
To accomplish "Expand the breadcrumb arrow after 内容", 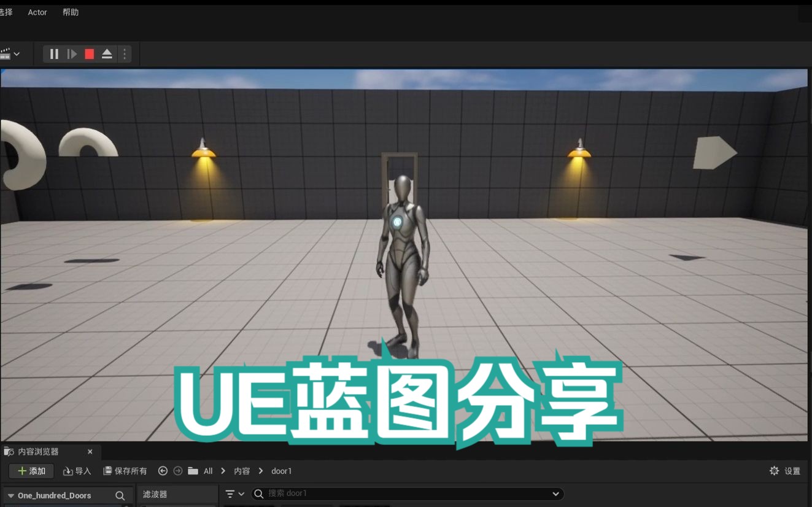I will [x=261, y=471].
